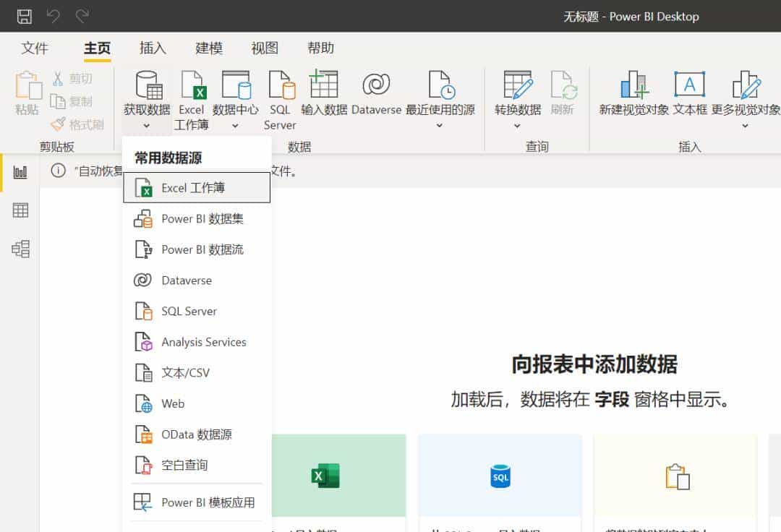Expand the 更多视觉对象 dropdown

click(x=745, y=124)
